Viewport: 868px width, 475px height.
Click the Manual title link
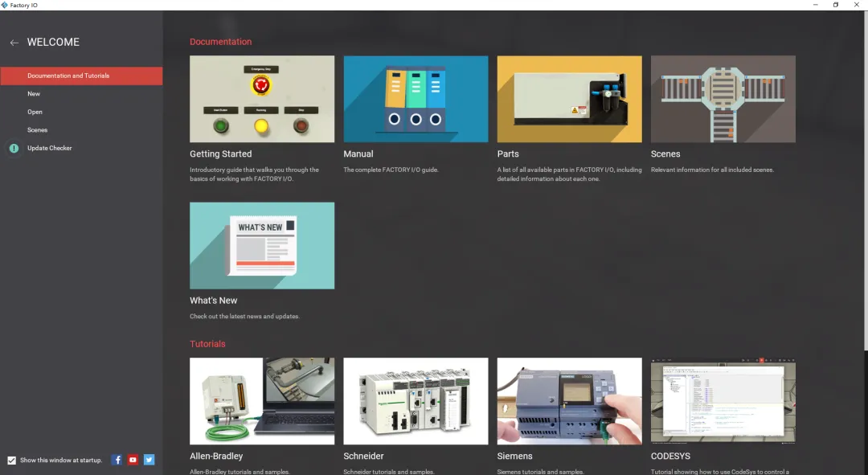(x=358, y=154)
